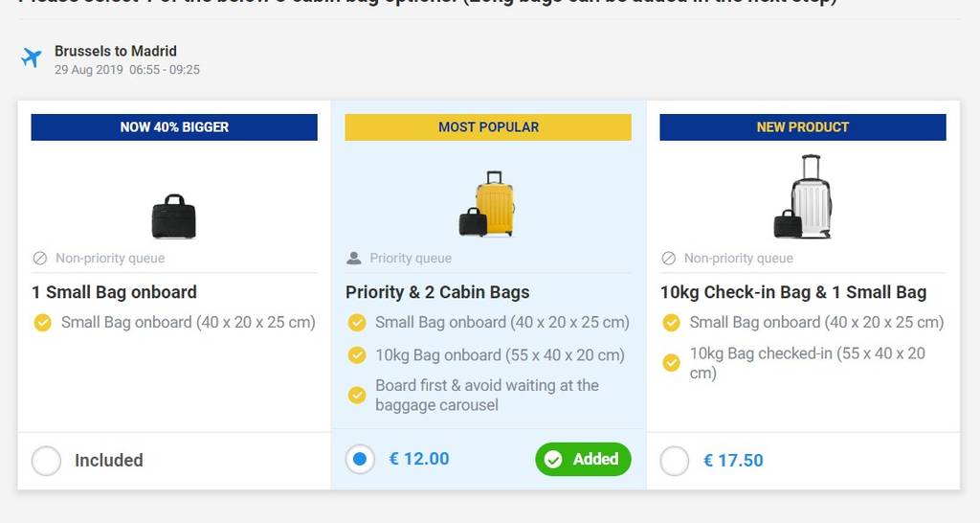Viewport: 980px width, 523px height.
Task: Select the € 12.00 priority radio button
Action: (360, 460)
